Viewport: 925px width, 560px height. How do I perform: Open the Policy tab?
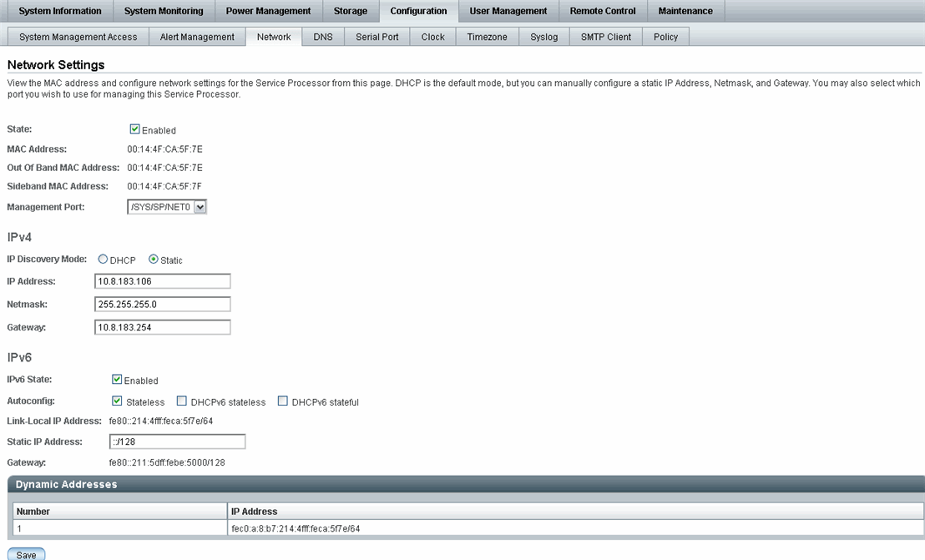665,37
